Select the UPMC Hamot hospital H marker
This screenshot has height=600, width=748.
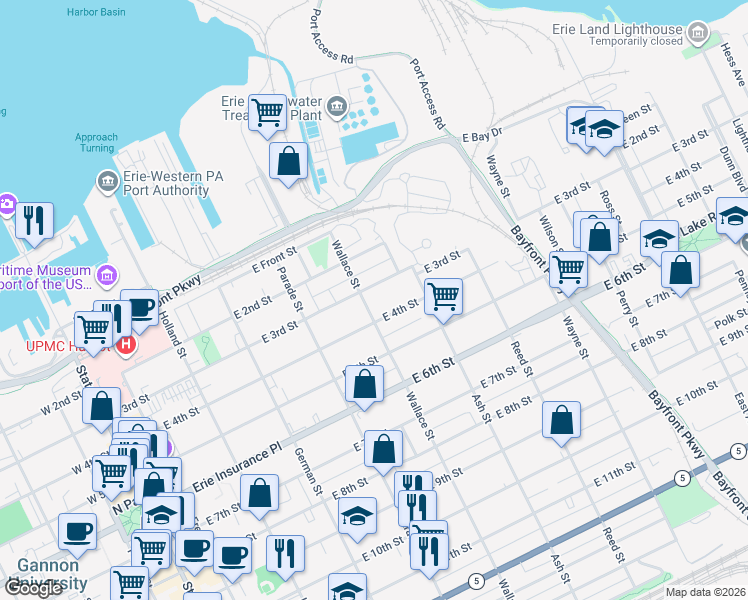click(126, 343)
